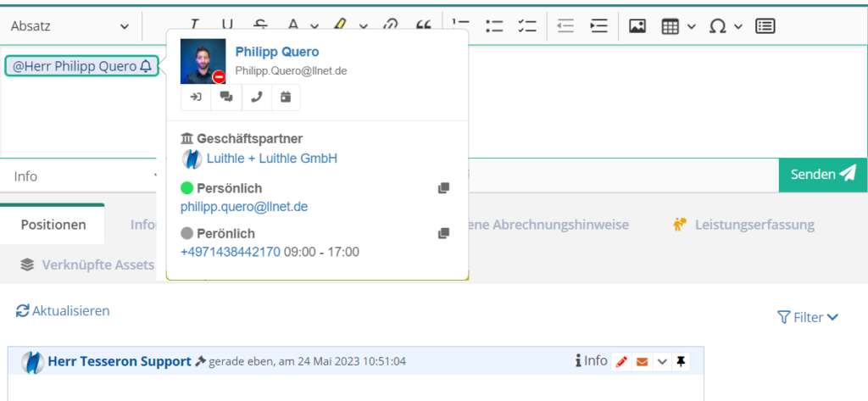Screen dimensions: 868x401
Task: Click the calendar icon in the contact popup
Action: click(286, 97)
